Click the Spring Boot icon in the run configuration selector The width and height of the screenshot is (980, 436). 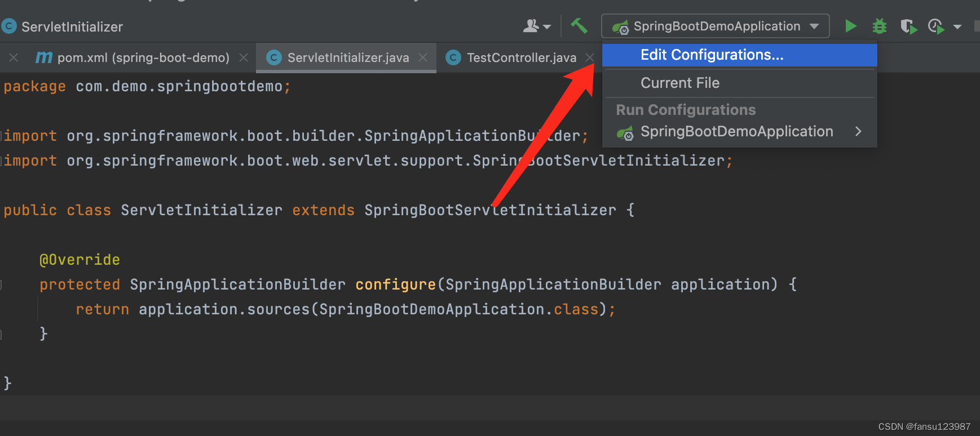[621, 26]
